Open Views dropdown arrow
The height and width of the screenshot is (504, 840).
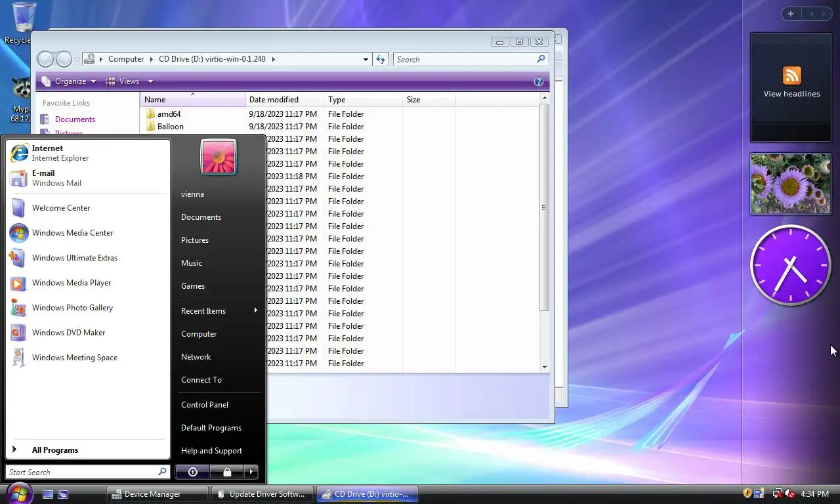150,81
